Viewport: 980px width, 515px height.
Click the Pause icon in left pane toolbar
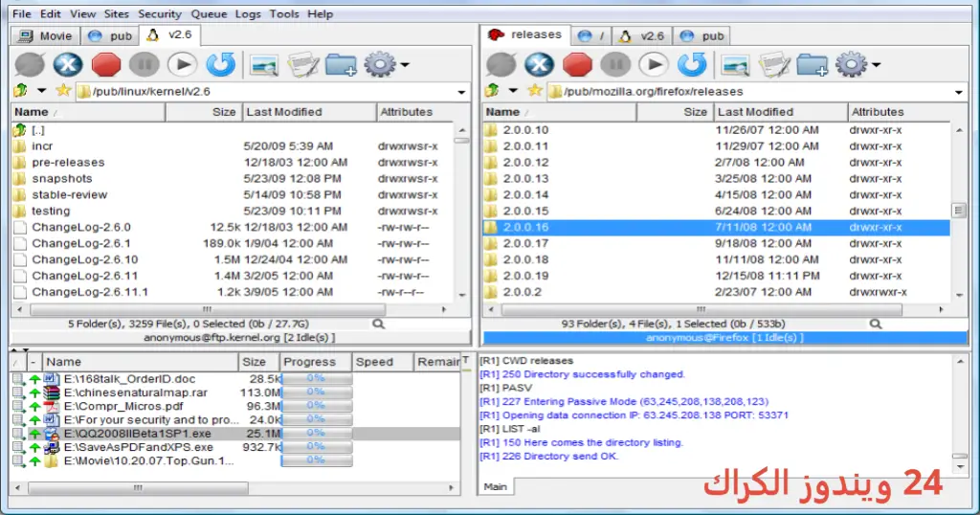pos(145,64)
